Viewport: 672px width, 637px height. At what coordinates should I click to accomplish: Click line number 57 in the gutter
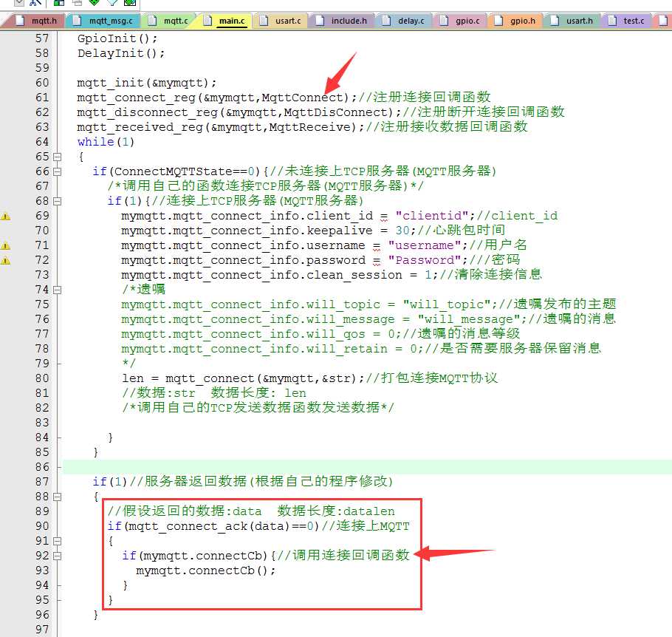point(42,38)
